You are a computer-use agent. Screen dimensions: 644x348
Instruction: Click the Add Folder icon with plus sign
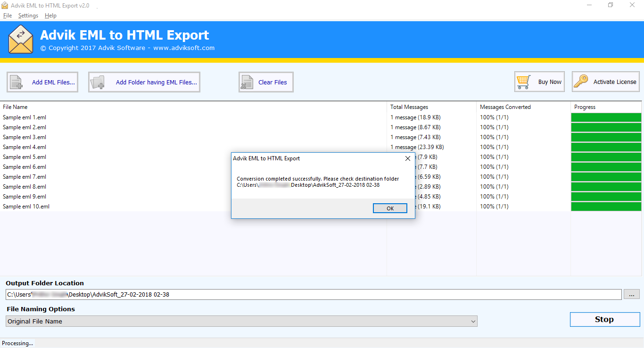pyautogui.click(x=98, y=82)
